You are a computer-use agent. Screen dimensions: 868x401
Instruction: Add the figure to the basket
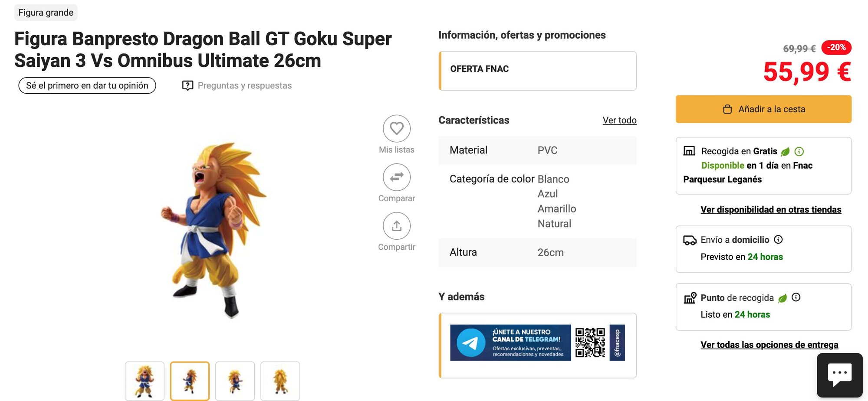click(763, 109)
